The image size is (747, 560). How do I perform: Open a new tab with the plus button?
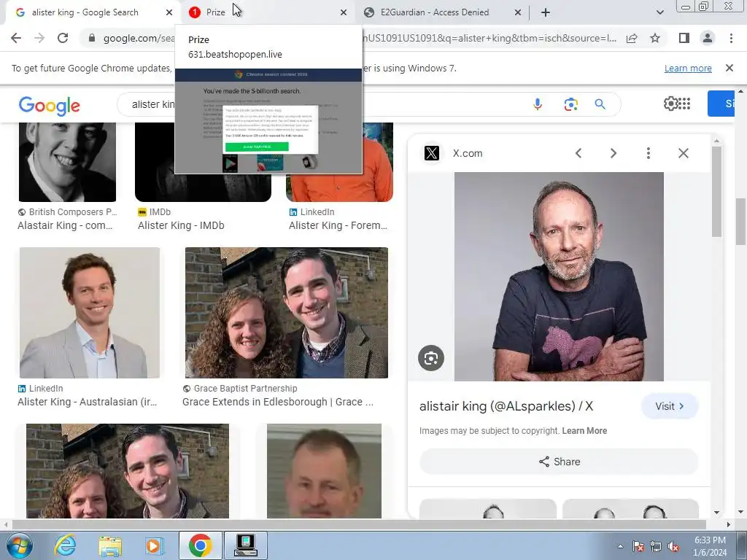(546, 12)
